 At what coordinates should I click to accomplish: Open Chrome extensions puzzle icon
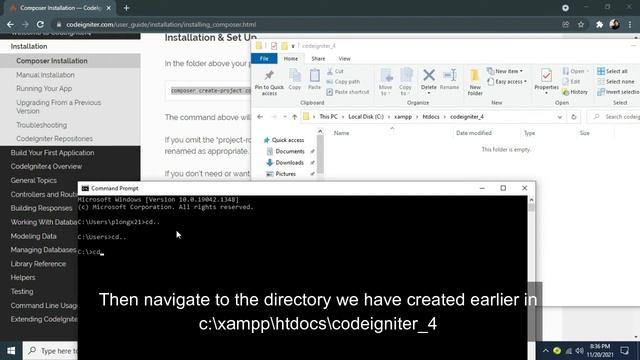point(599,24)
